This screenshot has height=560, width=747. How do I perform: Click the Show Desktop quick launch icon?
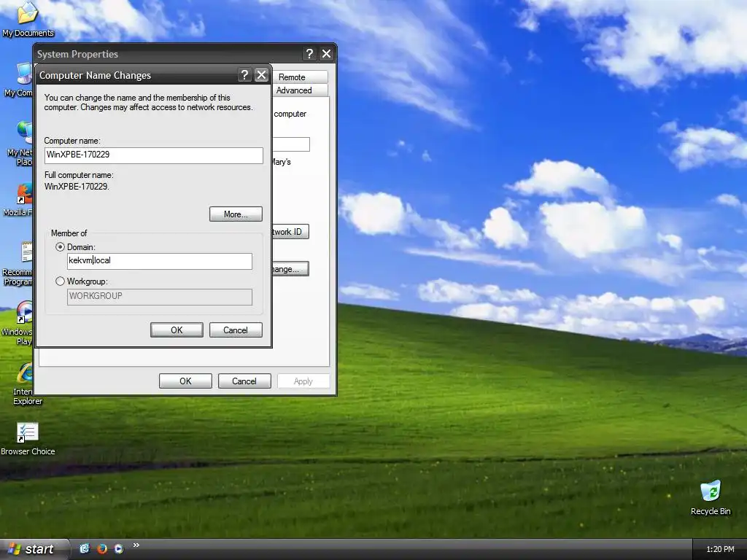tap(85, 548)
